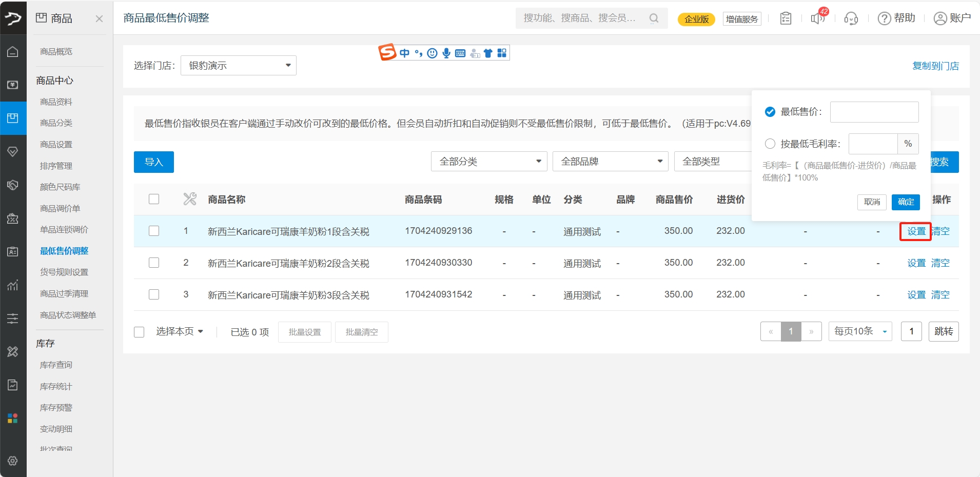980x477 pixels.
Task: Click 复制到门店 link
Action: pyautogui.click(x=935, y=66)
